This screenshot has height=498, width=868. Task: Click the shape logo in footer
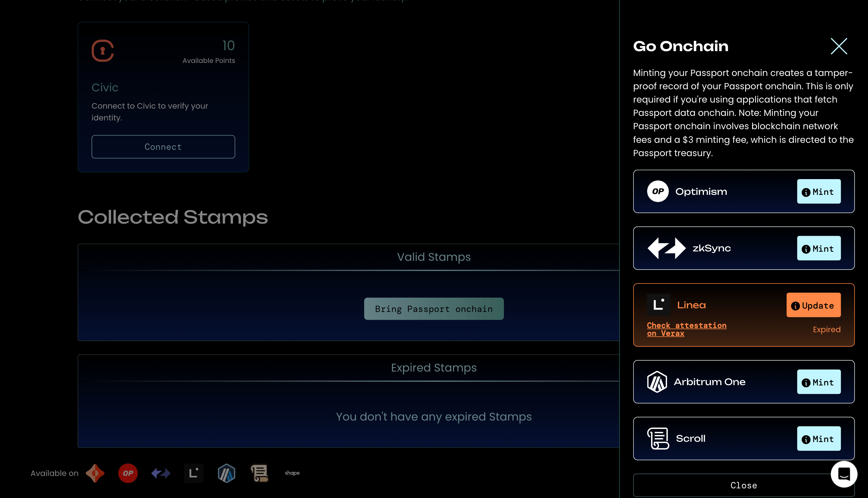[292, 473]
